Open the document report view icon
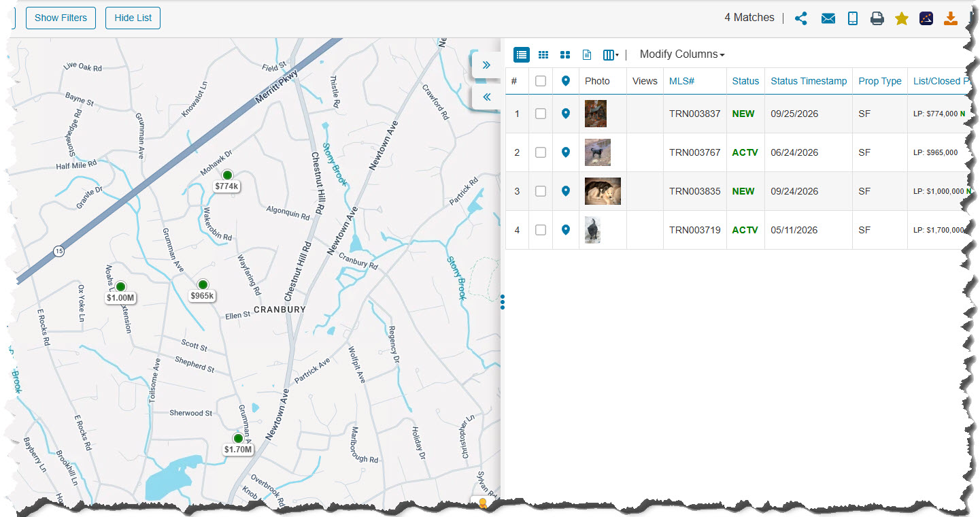Viewport: 980px width, 517px height. point(587,54)
